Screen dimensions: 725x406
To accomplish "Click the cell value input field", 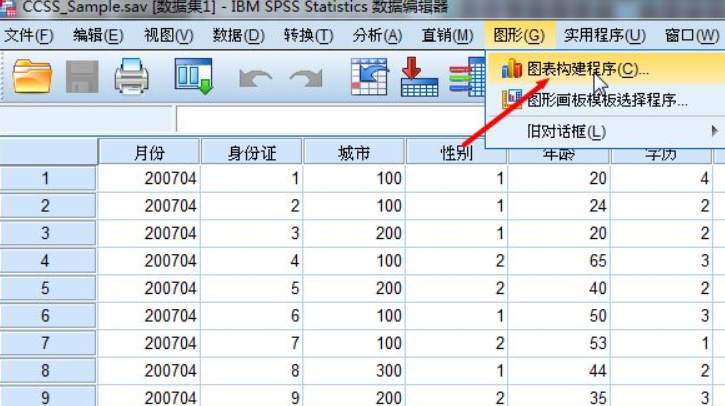I will click(x=330, y=119).
